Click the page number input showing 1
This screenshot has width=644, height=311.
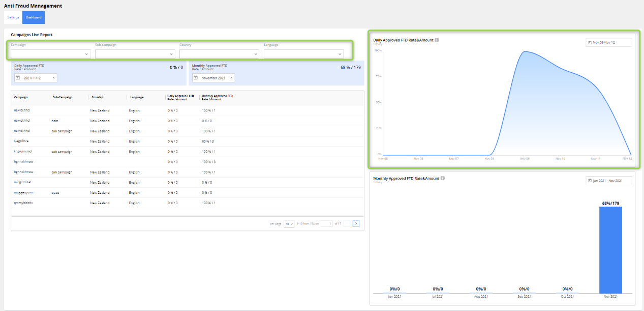[x=326, y=223]
